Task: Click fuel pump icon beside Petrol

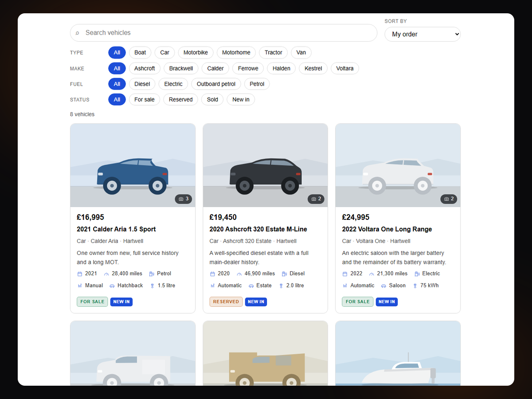Action: (152, 274)
